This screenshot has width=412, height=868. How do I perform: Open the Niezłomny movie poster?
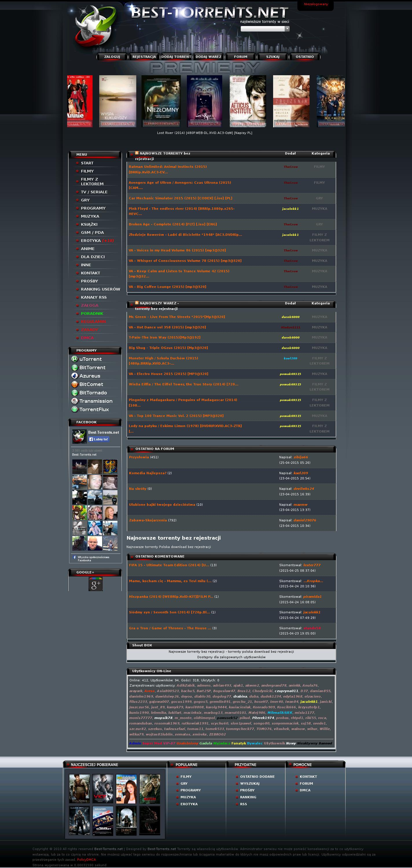point(161,101)
